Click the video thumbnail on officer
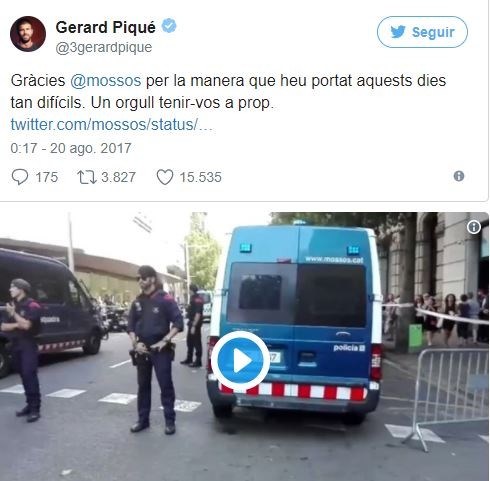 (x=154, y=350)
